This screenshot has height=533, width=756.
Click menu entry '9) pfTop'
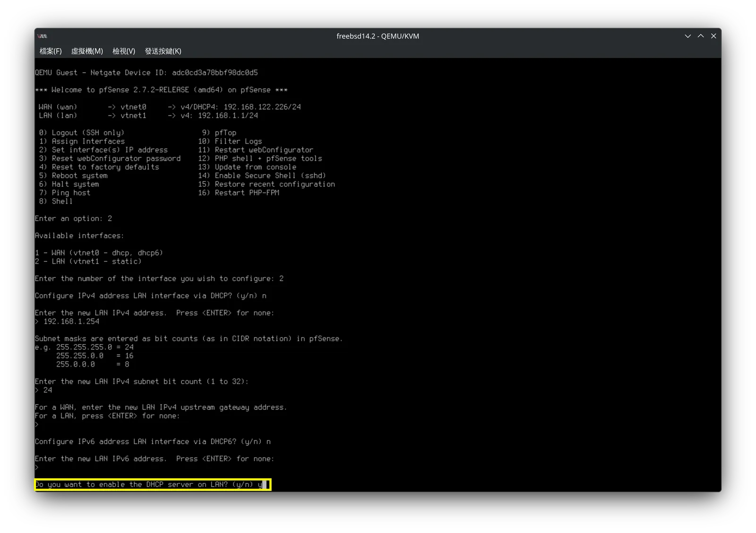tap(219, 133)
